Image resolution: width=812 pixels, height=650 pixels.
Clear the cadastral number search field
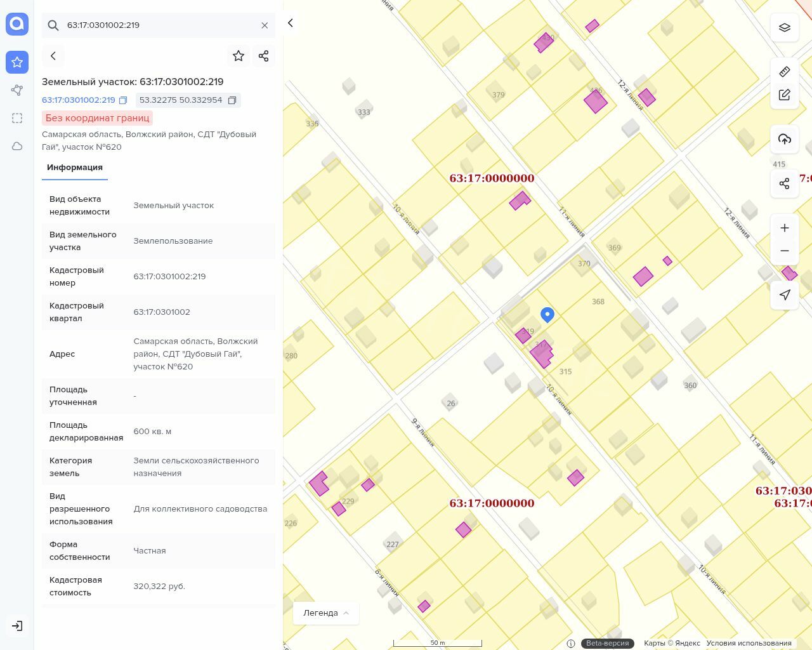265,25
